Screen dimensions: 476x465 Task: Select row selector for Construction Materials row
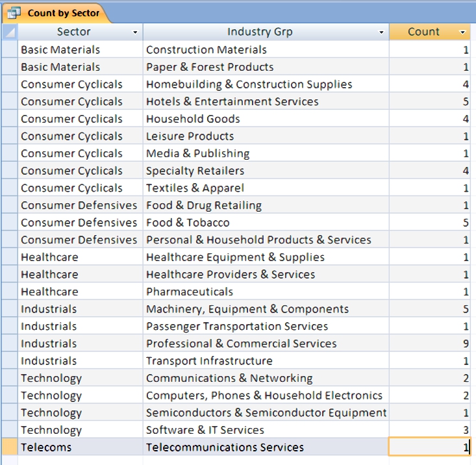10,49
